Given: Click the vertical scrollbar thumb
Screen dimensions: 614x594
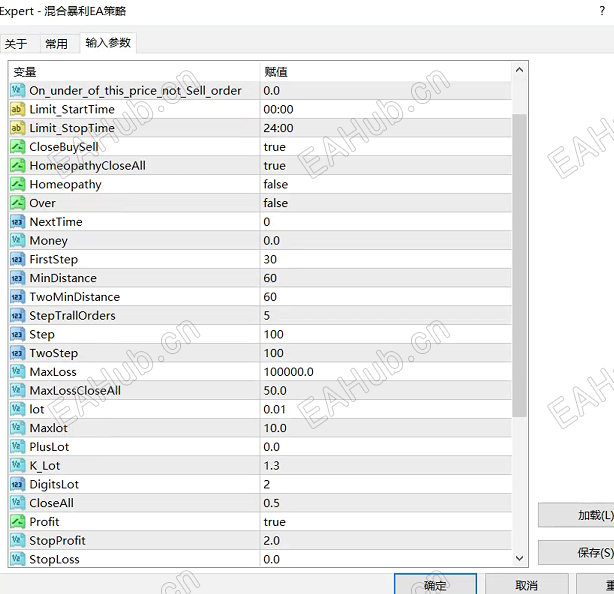Looking at the screenshot, I should click(x=520, y=265).
